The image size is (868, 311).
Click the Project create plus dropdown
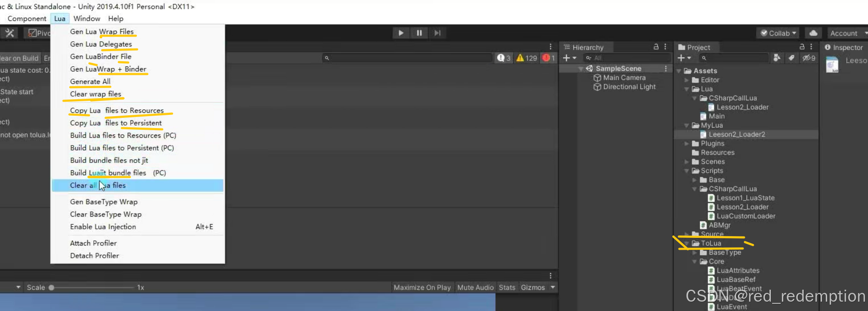point(684,58)
